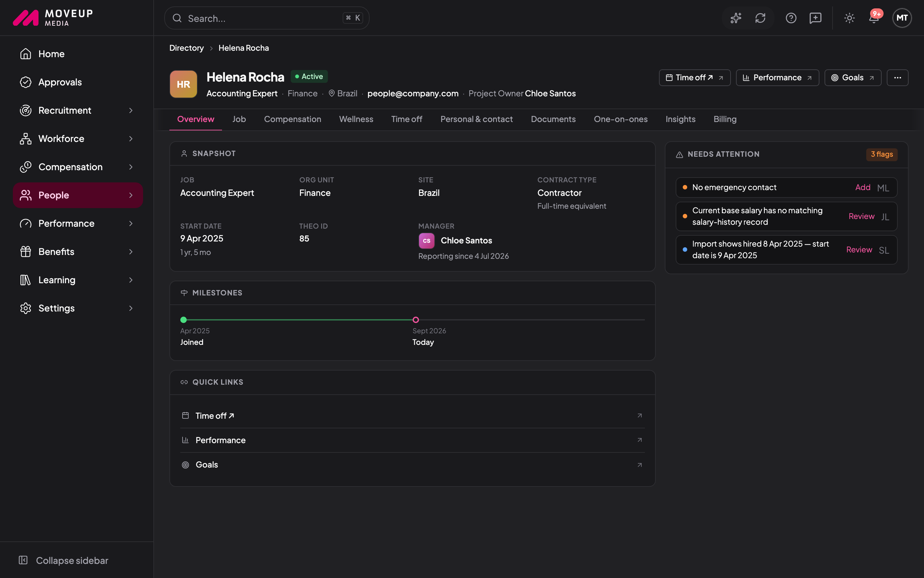The height and width of the screenshot is (578, 924).
Task: Expand the Settings sidebar chevron
Action: (x=131, y=308)
